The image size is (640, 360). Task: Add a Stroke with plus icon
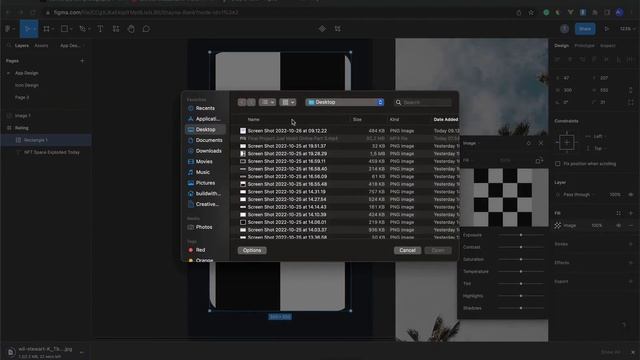(631, 244)
